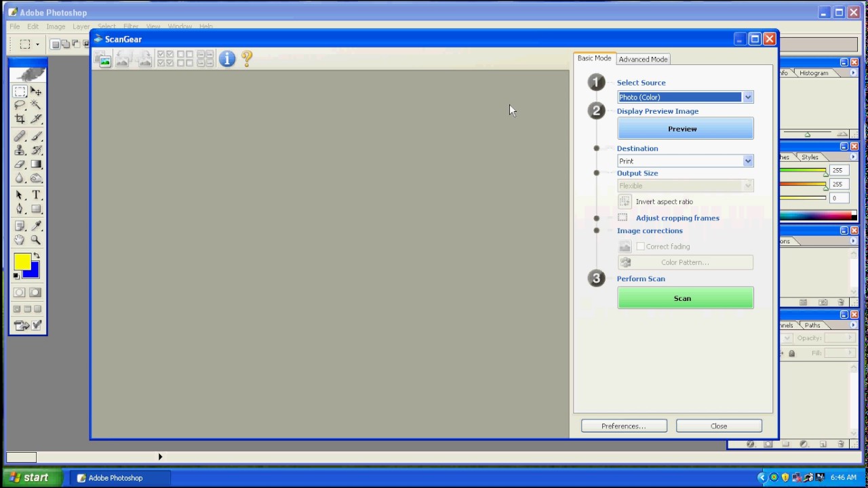The height and width of the screenshot is (488, 868).
Task: Open the Paths panel flyout menu arrow
Action: point(853,325)
